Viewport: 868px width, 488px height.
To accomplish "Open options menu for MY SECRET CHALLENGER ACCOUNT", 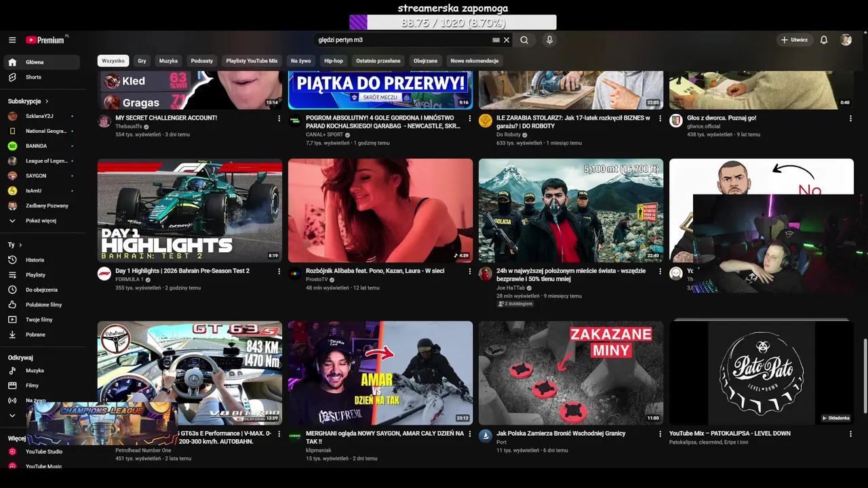I will [x=279, y=119].
